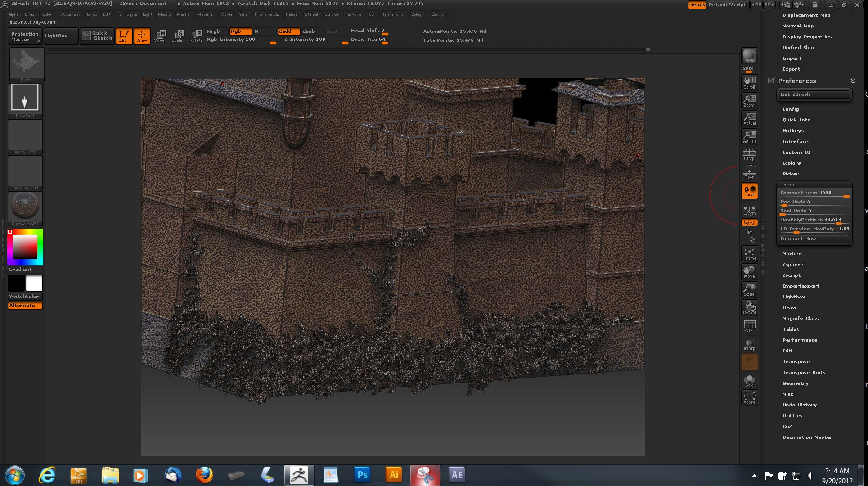Open the Alpha Off selector
This screenshot has height=486, width=868.
point(25,136)
